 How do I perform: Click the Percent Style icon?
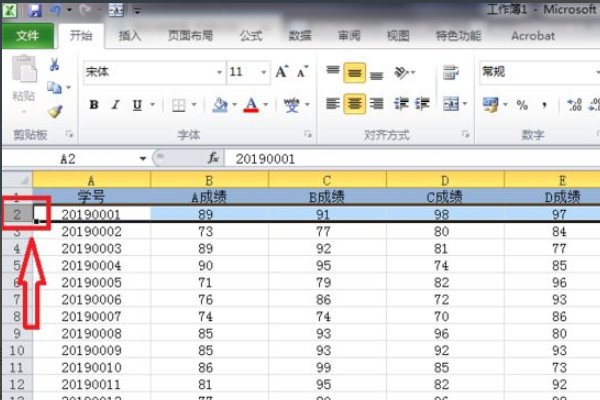click(x=522, y=105)
